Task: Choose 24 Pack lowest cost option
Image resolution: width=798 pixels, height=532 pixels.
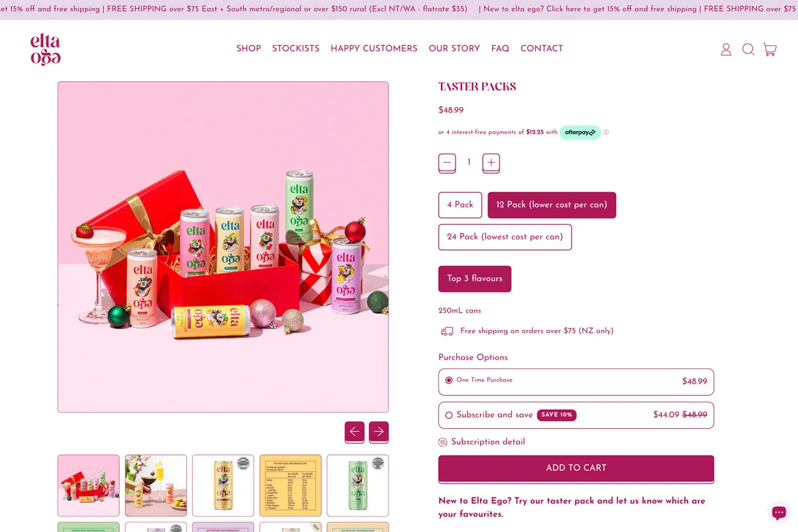Action: click(x=505, y=237)
